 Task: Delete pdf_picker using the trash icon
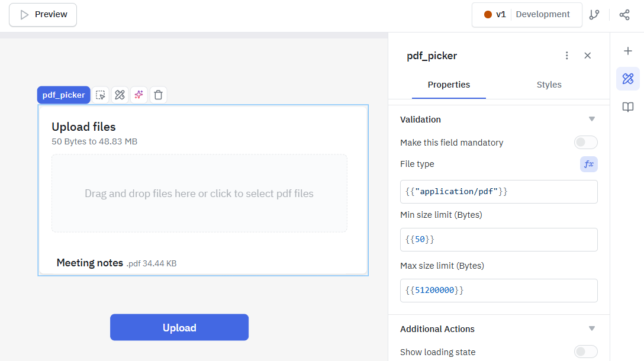pos(158,95)
